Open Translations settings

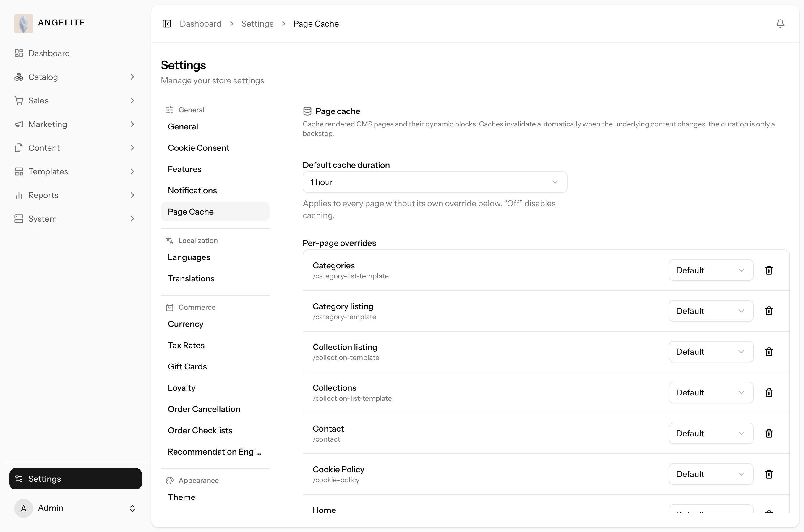coord(215,278)
